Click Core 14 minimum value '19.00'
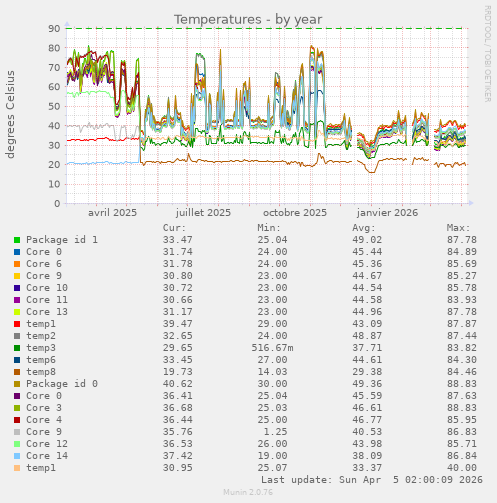 point(272,456)
